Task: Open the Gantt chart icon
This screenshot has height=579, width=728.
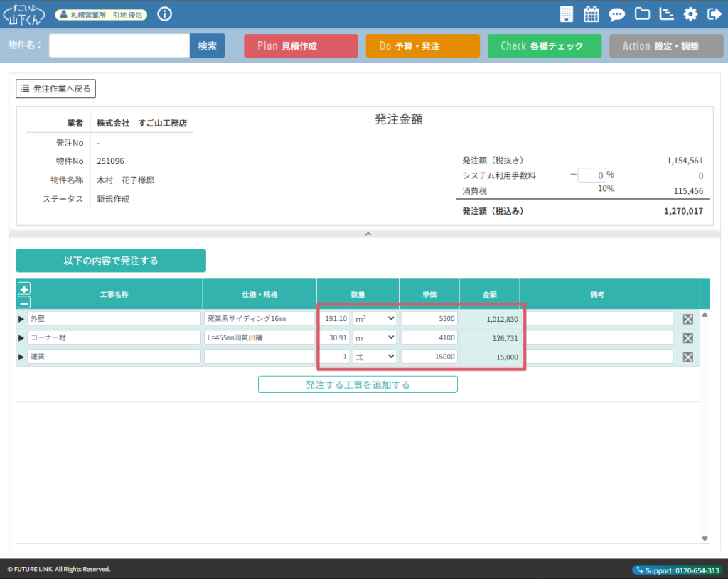Action: (666, 14)
